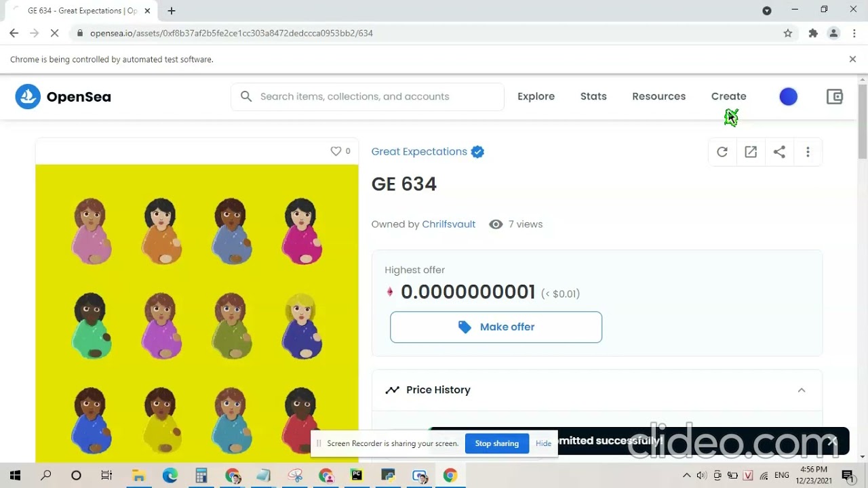Switch the ENG input language

782,475
